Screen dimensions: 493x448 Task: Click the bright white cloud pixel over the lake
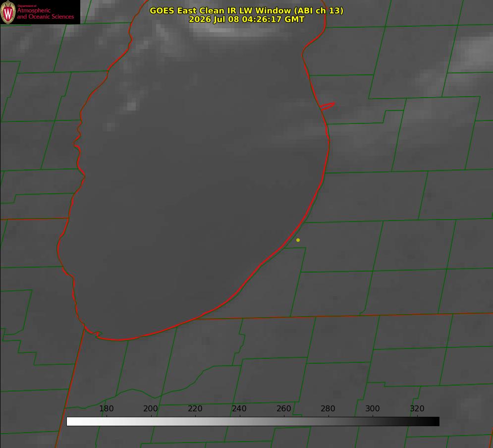132,106
